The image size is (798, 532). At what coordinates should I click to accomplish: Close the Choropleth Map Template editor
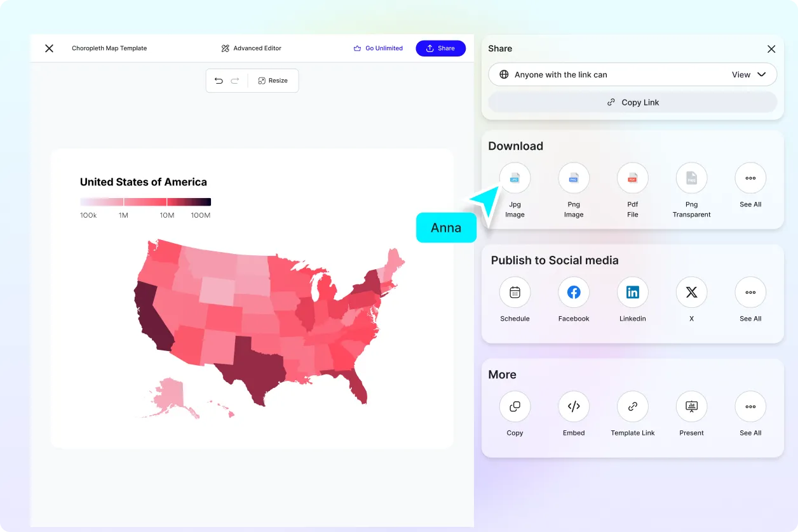point(49,48)
